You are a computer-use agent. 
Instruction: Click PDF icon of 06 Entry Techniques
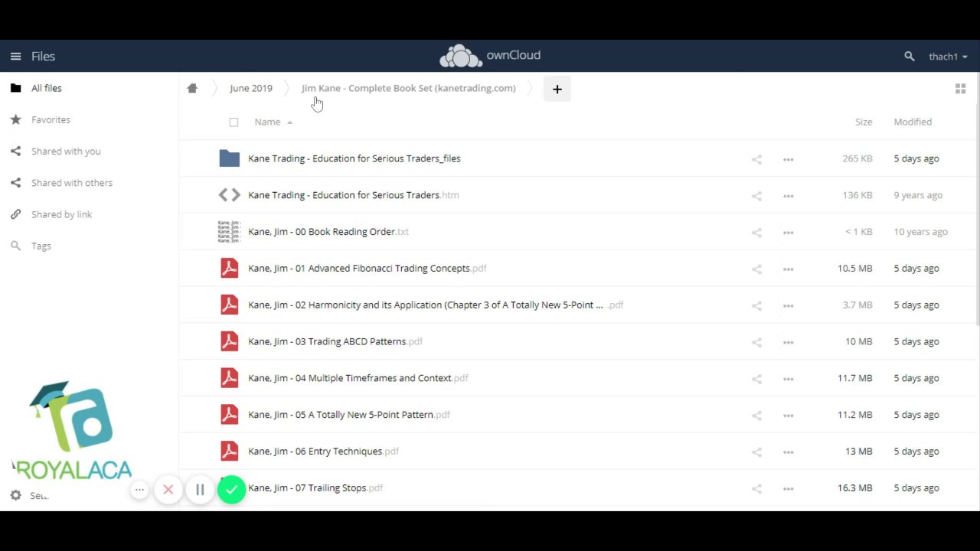tap(229, 452)
